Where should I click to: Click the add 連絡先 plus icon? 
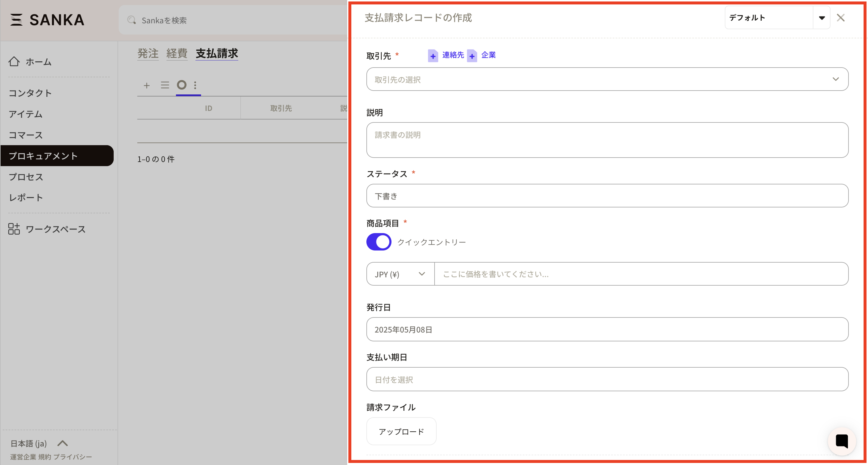(433, 55)
